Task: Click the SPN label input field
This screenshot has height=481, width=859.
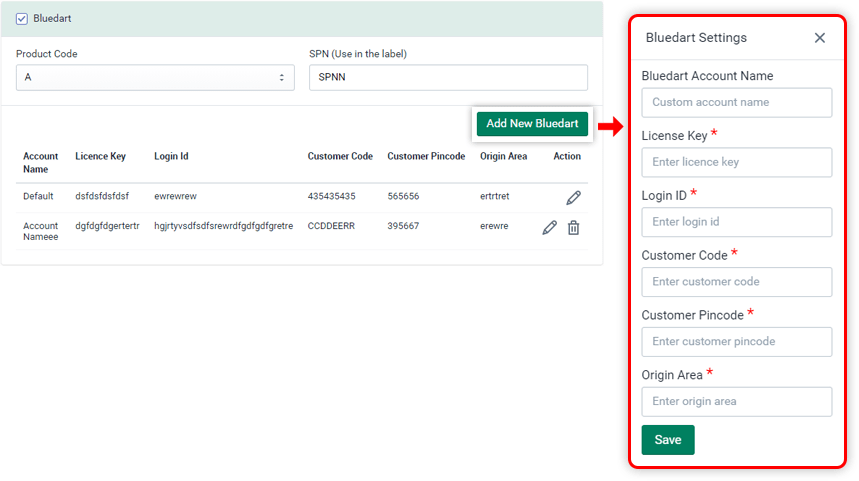Action: [x=448, y=78]
